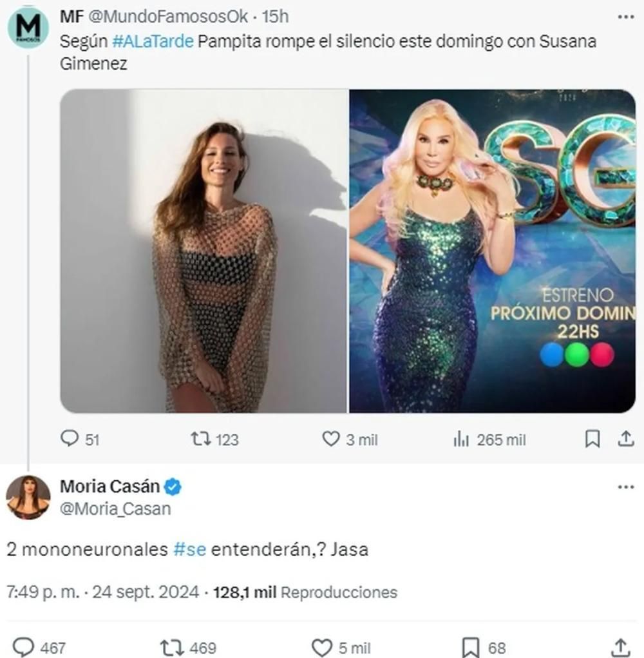
Task: Open the MF profile avatar
Action: coord(28,27)
